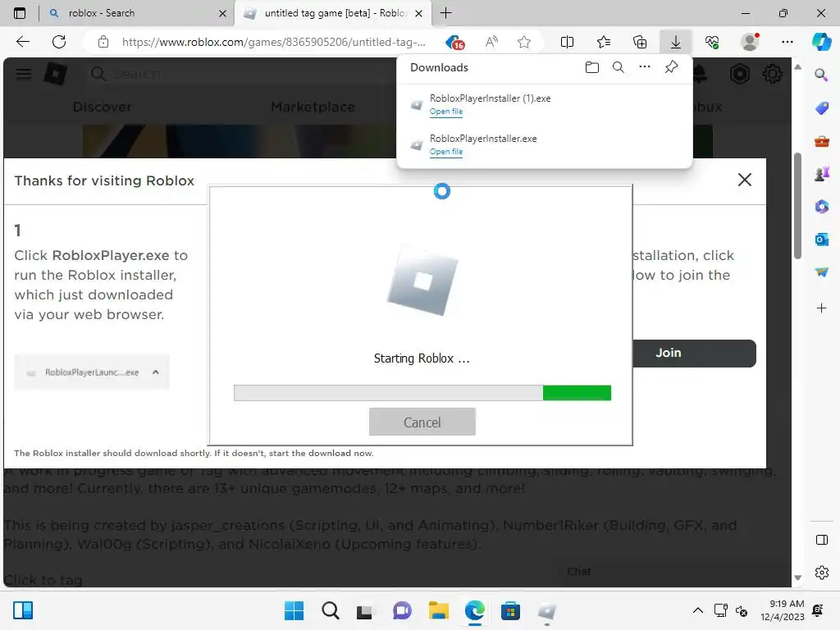Open the Favorites list icon

coord(603,42)
